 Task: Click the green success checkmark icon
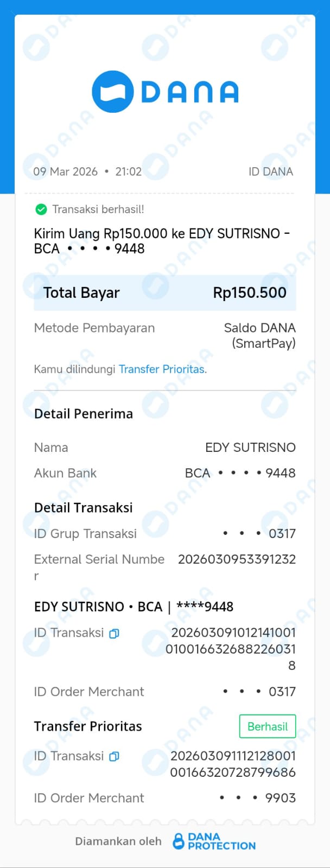pos(41,209)
